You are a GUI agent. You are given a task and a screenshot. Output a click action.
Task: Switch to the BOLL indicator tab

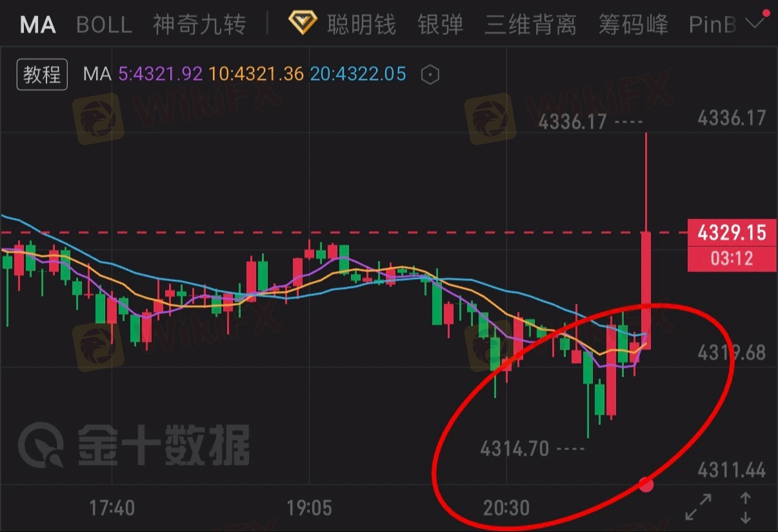pyautogui.click(x=104, y=25)
